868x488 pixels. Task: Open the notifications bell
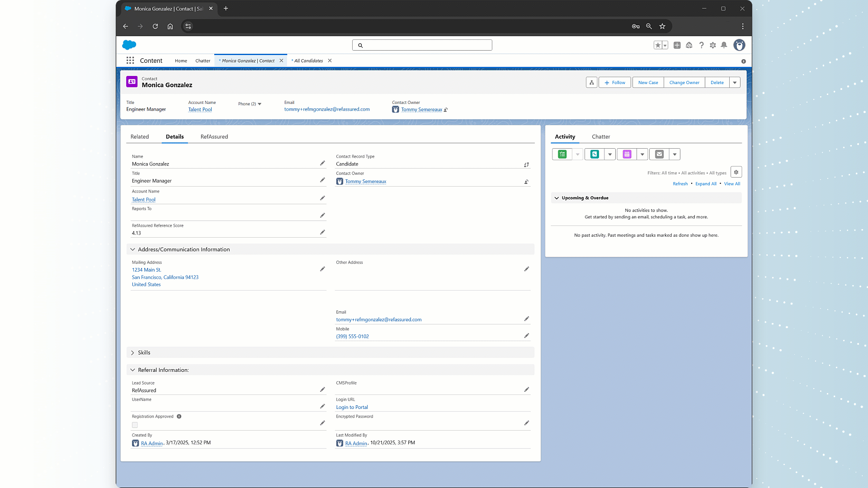(724, 45)
